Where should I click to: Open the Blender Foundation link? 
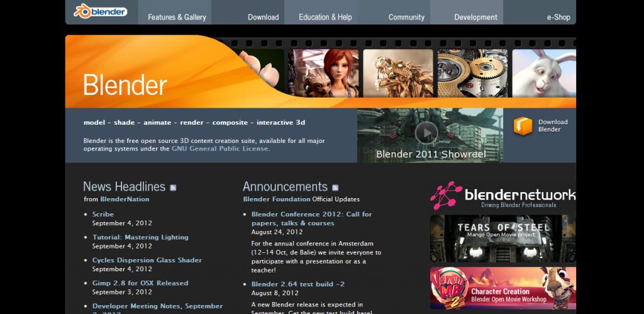(x=277, y=199)
